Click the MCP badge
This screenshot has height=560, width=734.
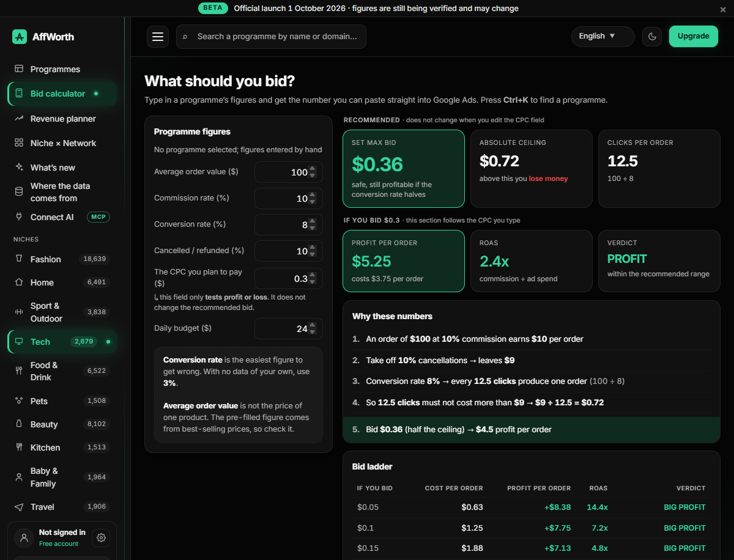tap(98, 217)
